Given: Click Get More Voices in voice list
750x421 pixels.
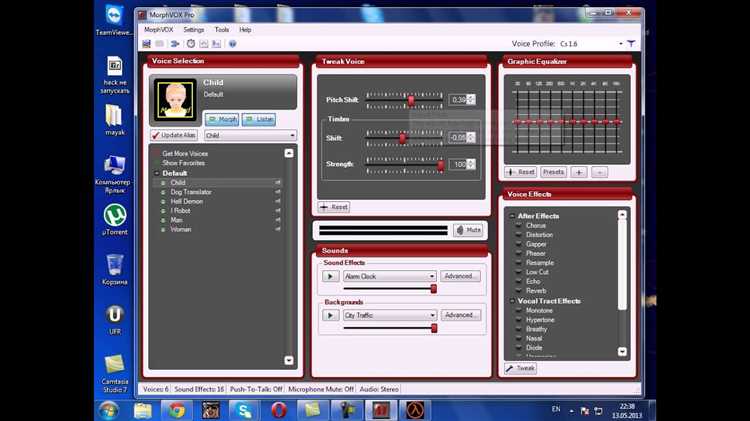Looking at the screenshot, I should [x=185, y=154].
